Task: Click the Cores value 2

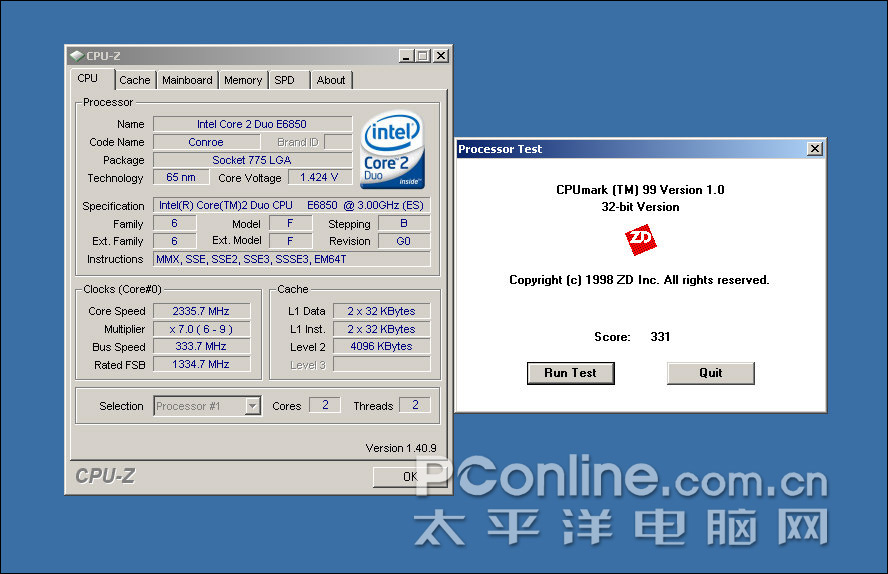Action: (325, 405)
